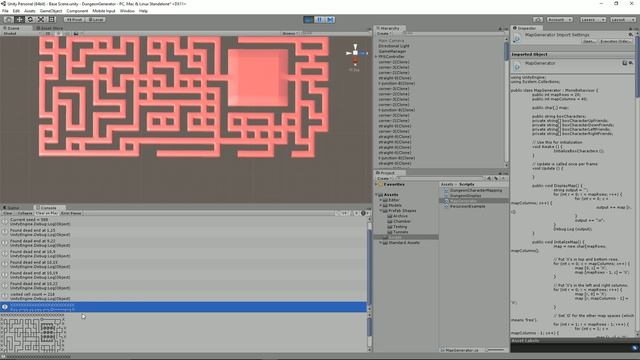Toggle Clear on Play in Console
This screenshot has height=360, width=640.
point(47,213)
